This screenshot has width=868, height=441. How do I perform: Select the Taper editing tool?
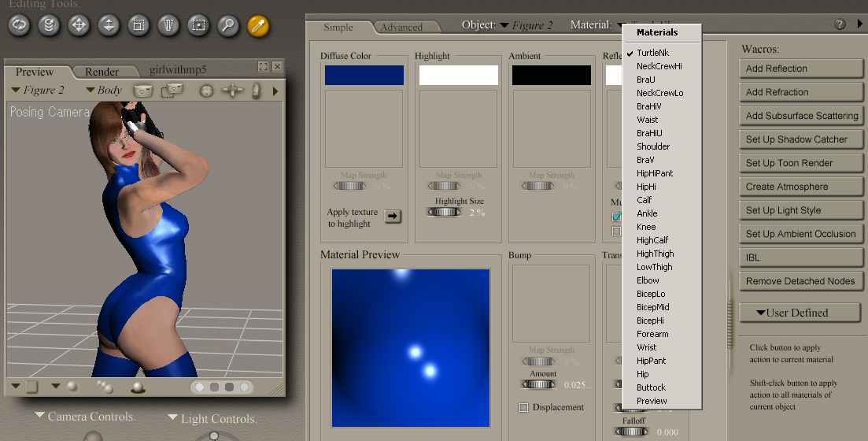pos(168,25)
